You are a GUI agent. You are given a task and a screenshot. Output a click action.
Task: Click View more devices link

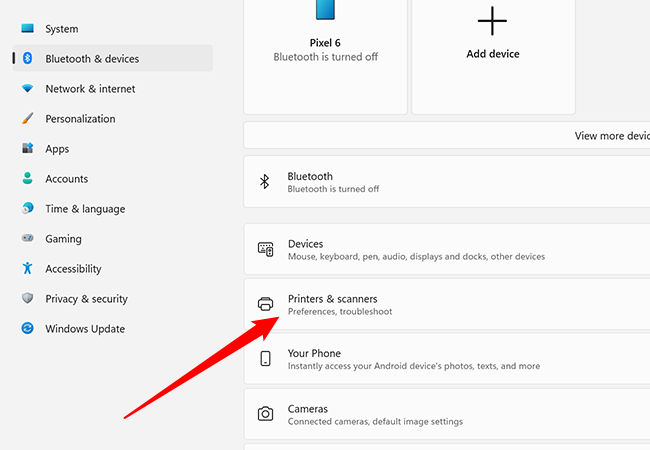point(612,136)
